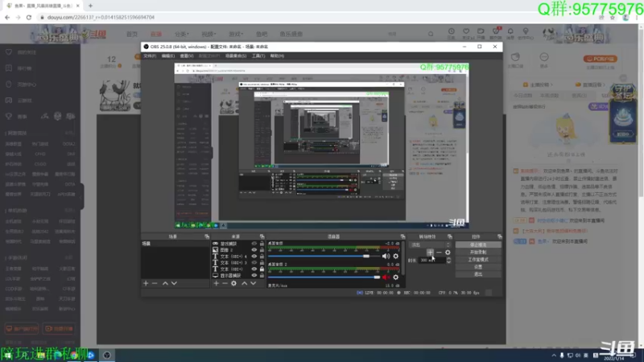Toggle the lock for 游戏捕获 source
This screenshot has width=644, height=362.
[262, 244]
